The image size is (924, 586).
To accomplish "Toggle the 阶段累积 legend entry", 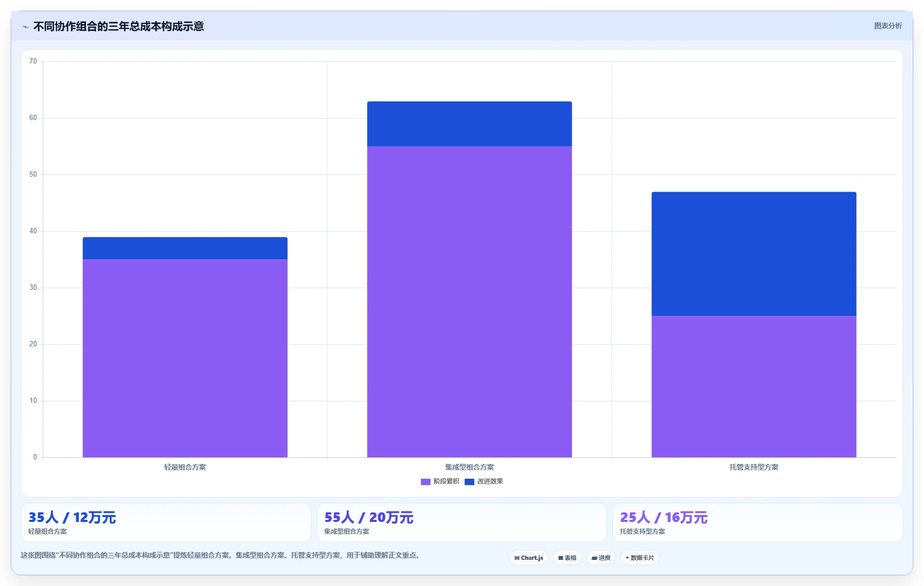I will 440,481.
